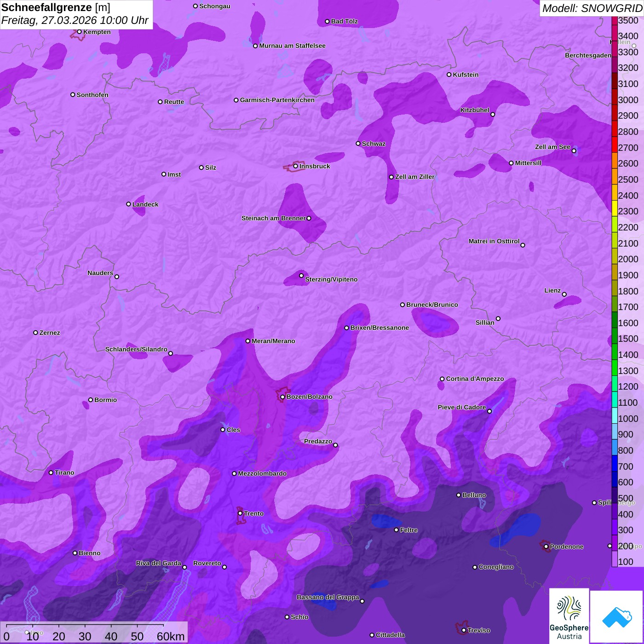Click the Nauders marker dot
The width and height of the screenshot is (644, 644).
tap(116, 276)
